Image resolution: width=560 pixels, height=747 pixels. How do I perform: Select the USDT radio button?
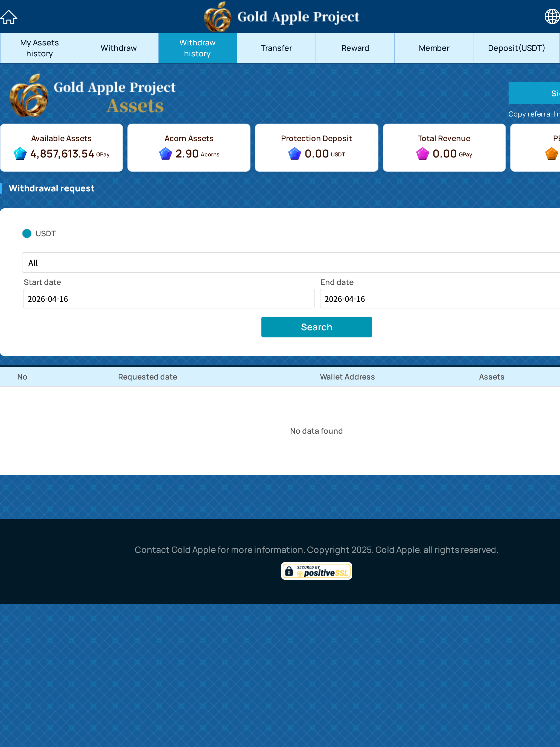(x=27, y=234)
